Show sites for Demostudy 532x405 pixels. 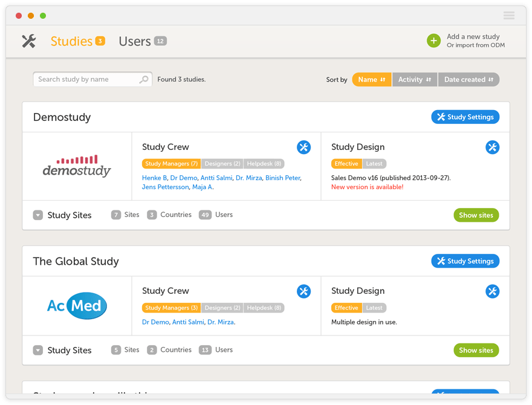pyautogui.click(x=476, y=215)
